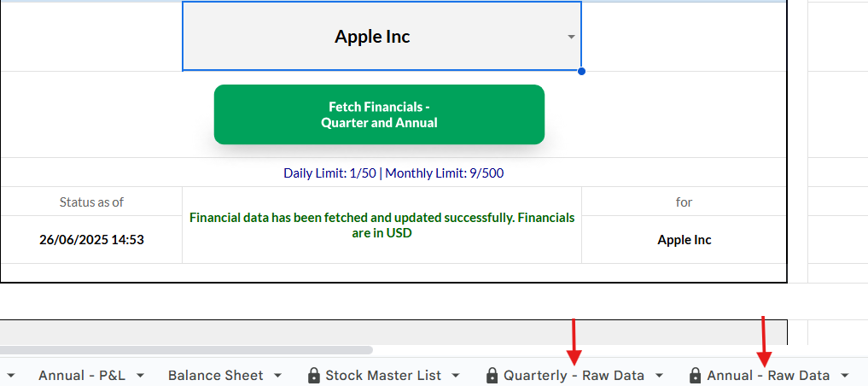
Task: Go to the Annual - Raw Data tab
Action: coord(768,376)
